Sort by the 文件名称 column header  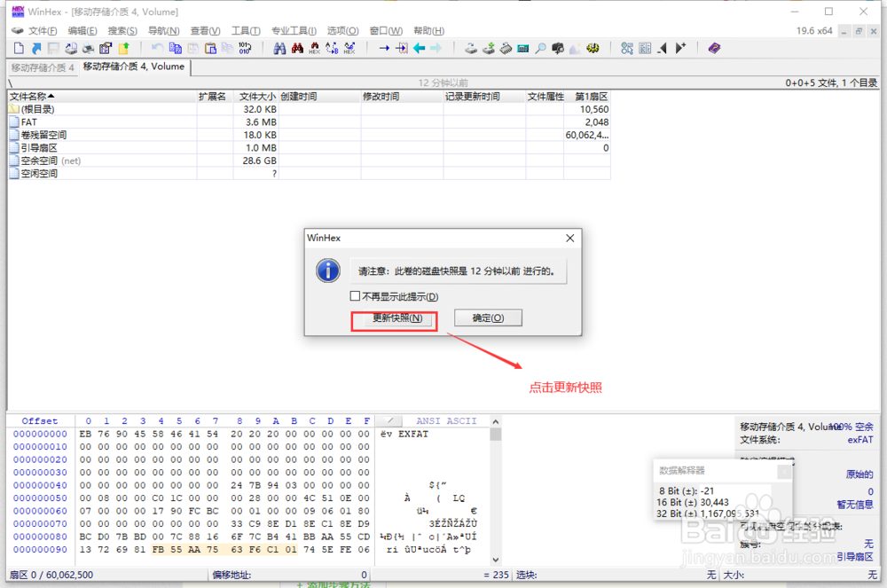[x=102, y=97]
